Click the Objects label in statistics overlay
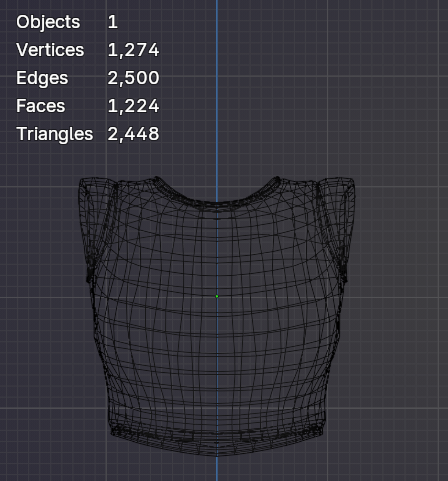 (48, 22)
